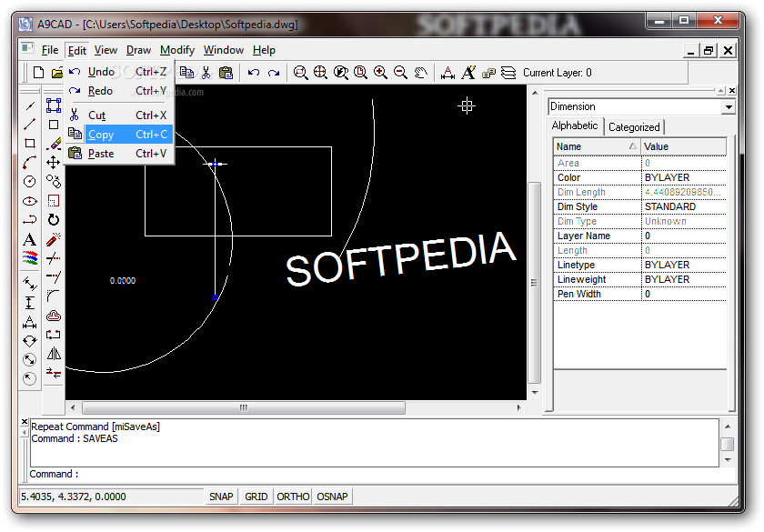764x532 pixels.
Task: Open the Help menu
Action: (x=264, y=50)
